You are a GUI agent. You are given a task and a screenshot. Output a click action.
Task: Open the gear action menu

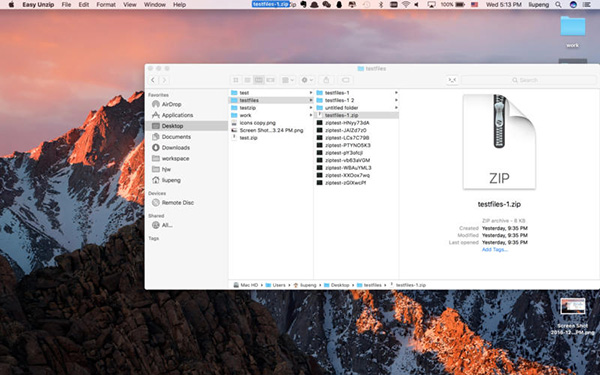pyautogui.click(x=307, y=80)
